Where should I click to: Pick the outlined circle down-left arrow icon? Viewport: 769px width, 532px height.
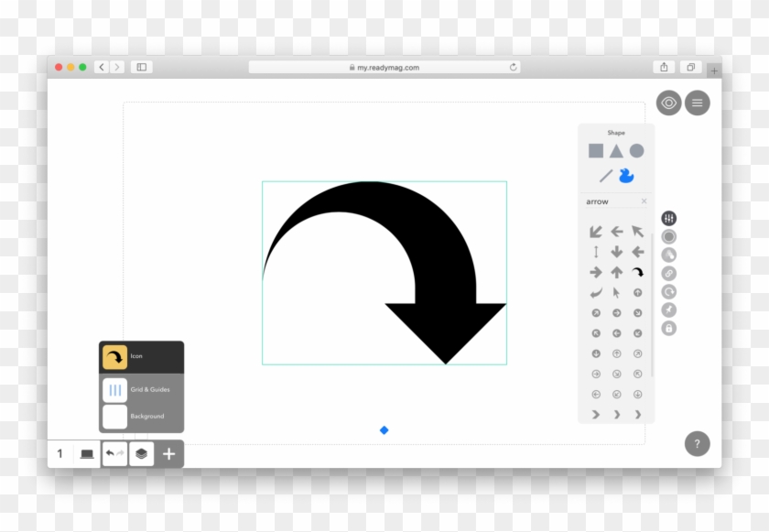tap(616, 395)
